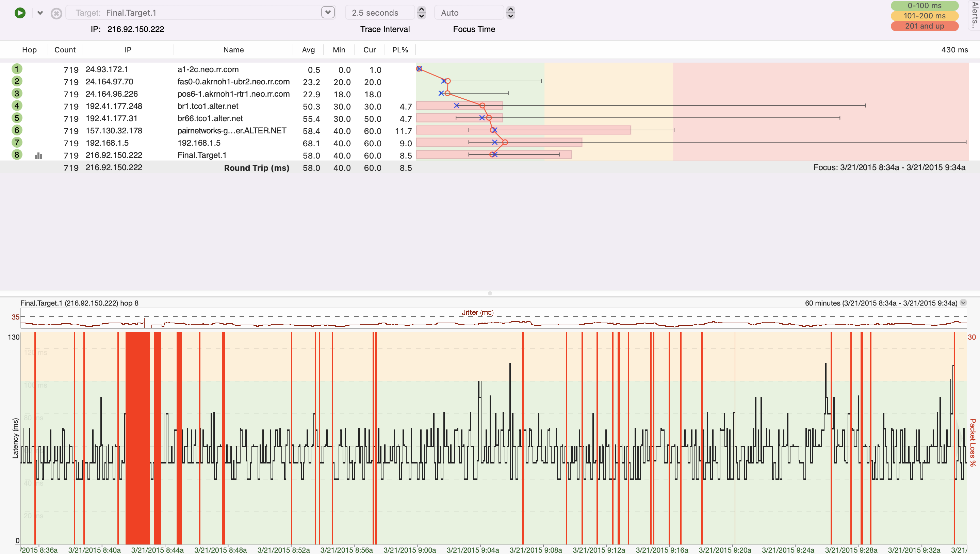Click the Trace Interval stepper arrows
The width and height of the screenshot is (980, 554).
tap(421, 13)
